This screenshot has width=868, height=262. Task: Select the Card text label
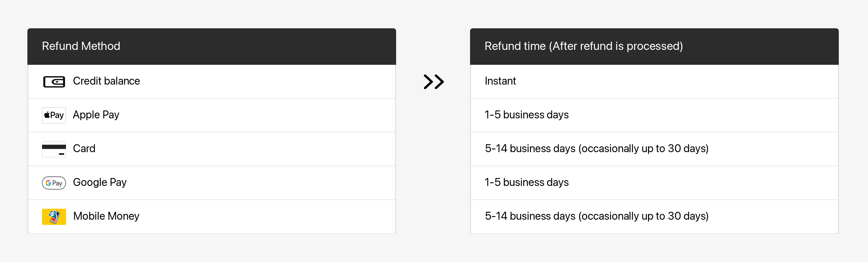(x=84, y=148)
